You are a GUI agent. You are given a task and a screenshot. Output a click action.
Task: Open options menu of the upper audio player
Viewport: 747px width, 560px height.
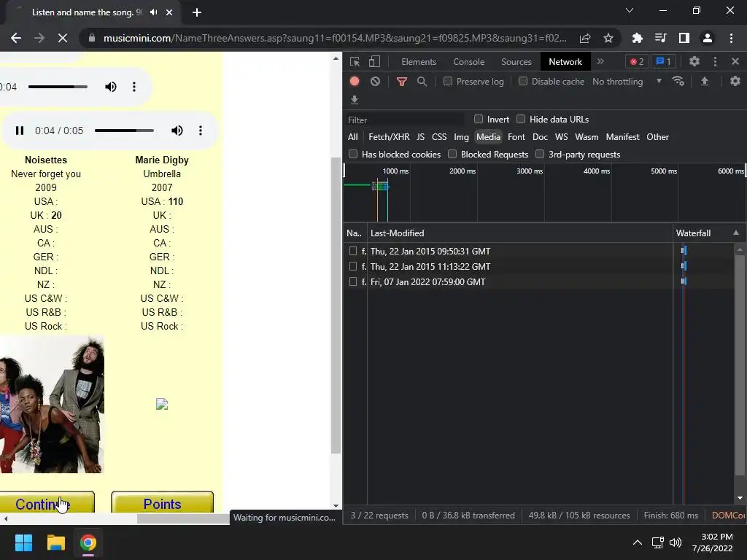[x=134, y=87]
